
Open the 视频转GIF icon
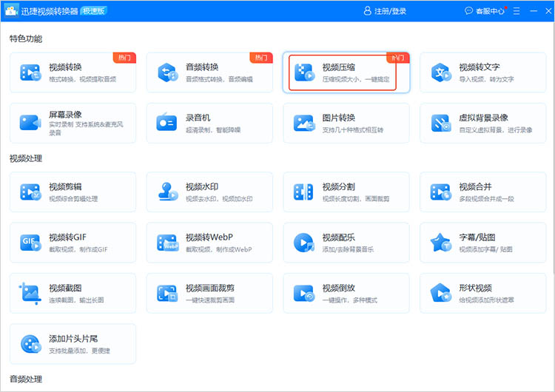30,243
